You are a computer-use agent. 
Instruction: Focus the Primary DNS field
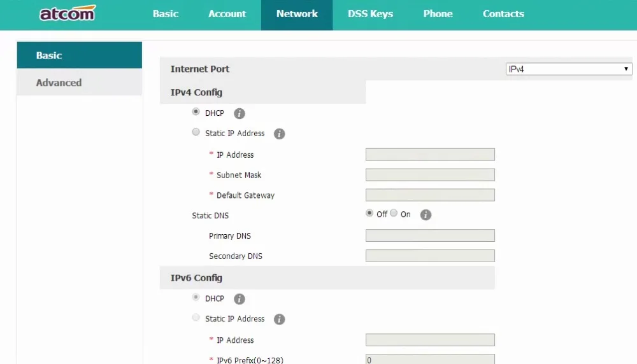[430, 235]
